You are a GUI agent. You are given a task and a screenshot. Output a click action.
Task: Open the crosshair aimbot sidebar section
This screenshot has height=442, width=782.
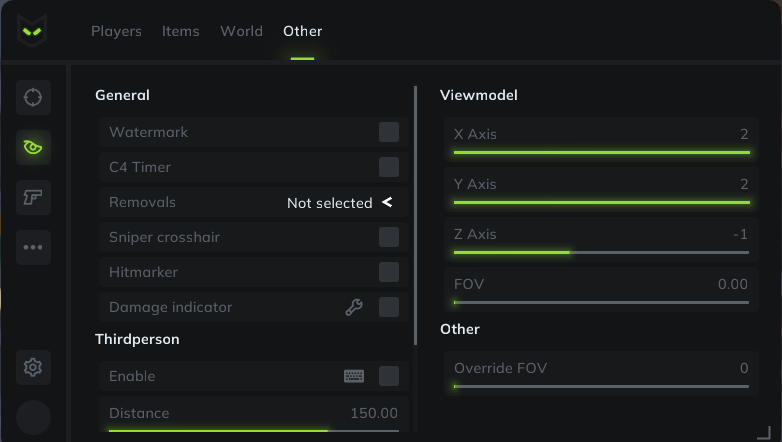point(33,97)
